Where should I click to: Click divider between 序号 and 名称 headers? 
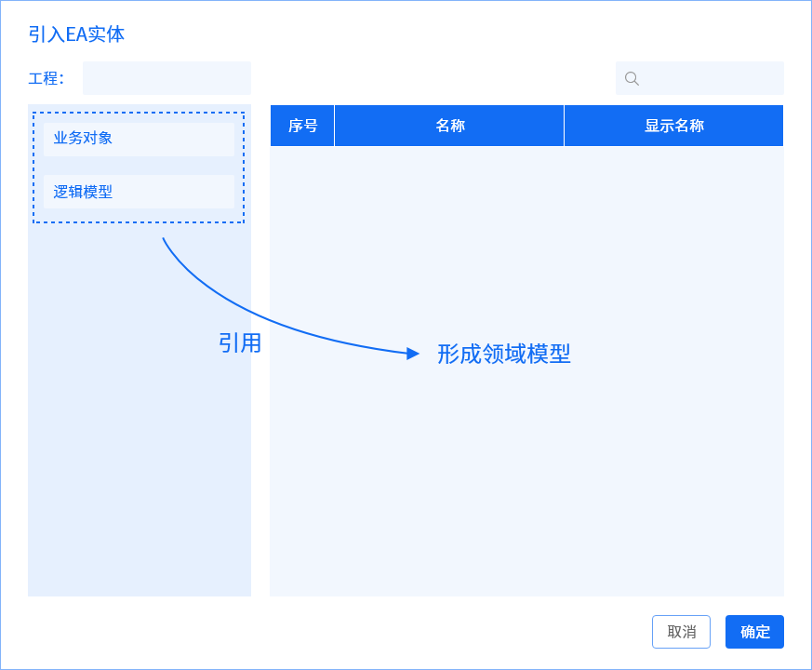[x=334, y=126]
